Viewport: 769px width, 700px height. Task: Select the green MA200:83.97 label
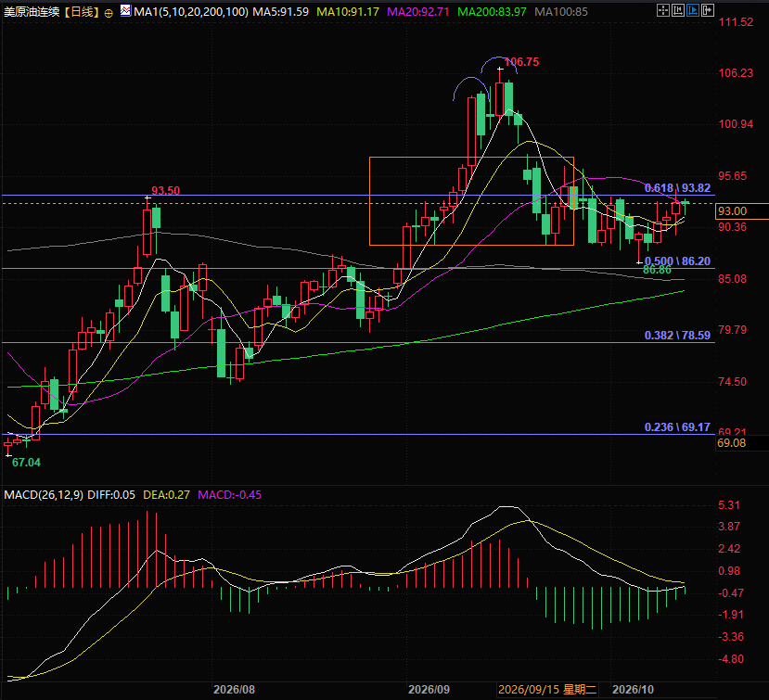[492, 12]
